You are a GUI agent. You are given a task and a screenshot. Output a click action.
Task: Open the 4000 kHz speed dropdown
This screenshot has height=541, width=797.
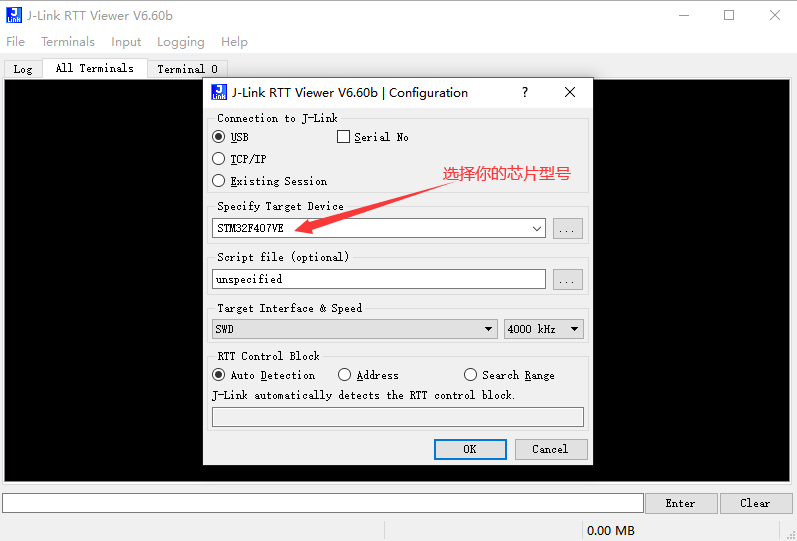coord(543,329)
